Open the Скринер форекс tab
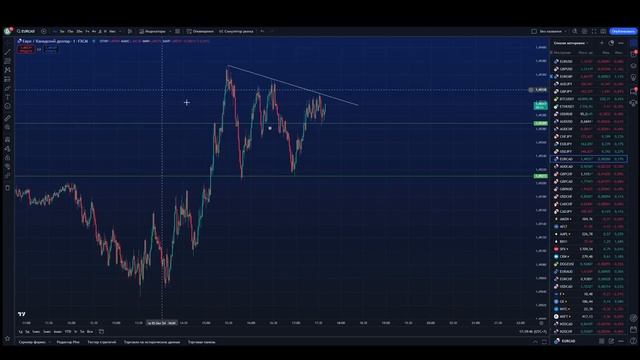The width and height of the screenshot is (640, 360). tap(32, 342)
